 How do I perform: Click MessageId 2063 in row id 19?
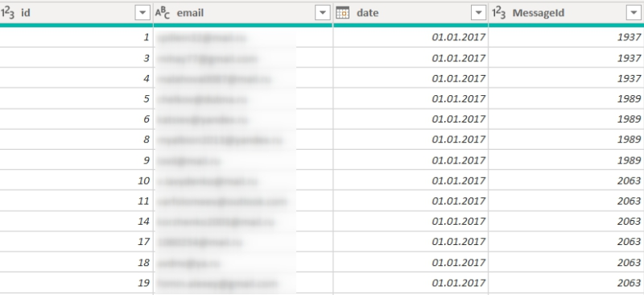click(567, 283)
